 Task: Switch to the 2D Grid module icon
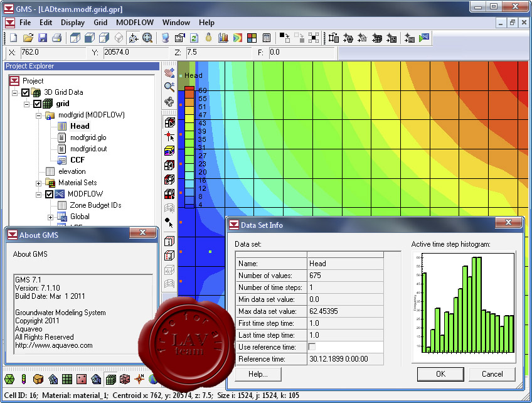(67, 379)
